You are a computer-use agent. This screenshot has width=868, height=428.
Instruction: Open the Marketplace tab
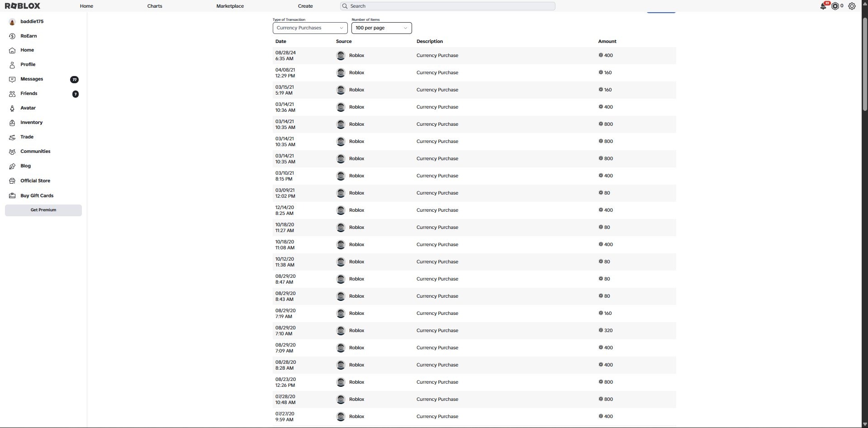pyautogui.click(x=230, y=6)
